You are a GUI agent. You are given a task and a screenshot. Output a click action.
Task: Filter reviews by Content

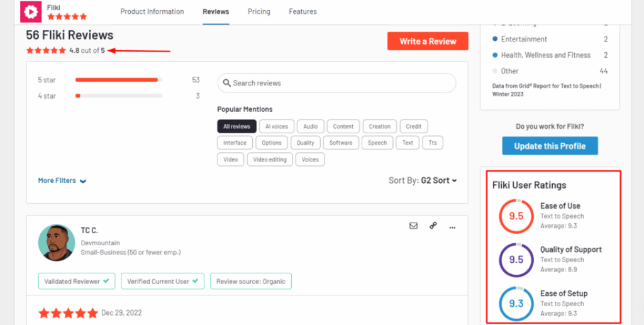click(343, 126)
